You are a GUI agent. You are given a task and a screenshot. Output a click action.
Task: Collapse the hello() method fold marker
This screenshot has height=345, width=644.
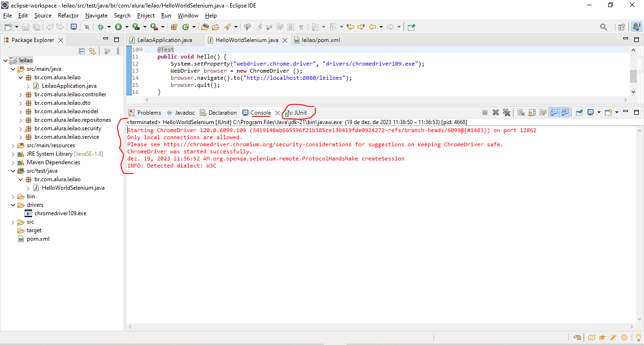[x=141, y=50]
